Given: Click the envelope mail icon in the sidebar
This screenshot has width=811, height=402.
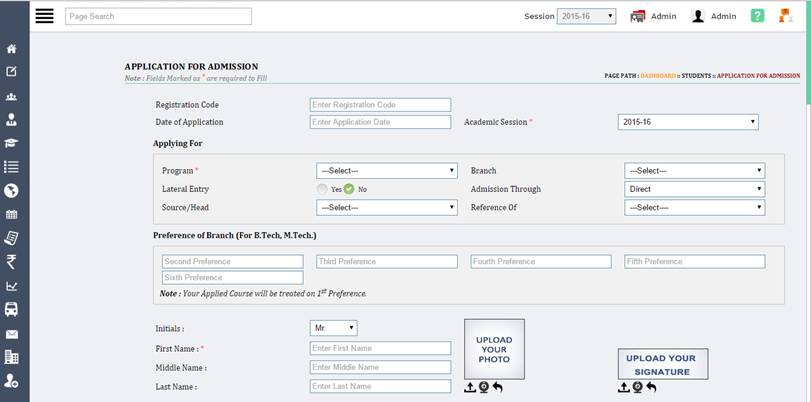Looking at the screenshot, I should click(12, 334).
